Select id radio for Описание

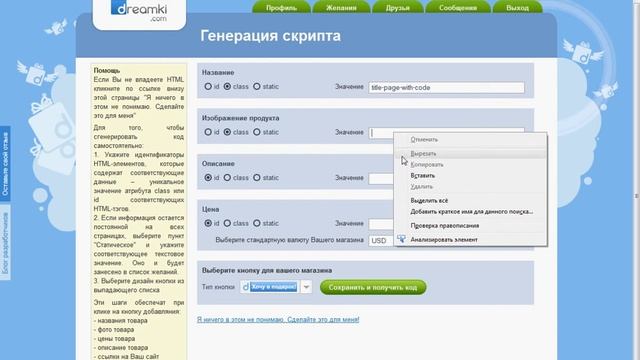(x=208, y=178)
